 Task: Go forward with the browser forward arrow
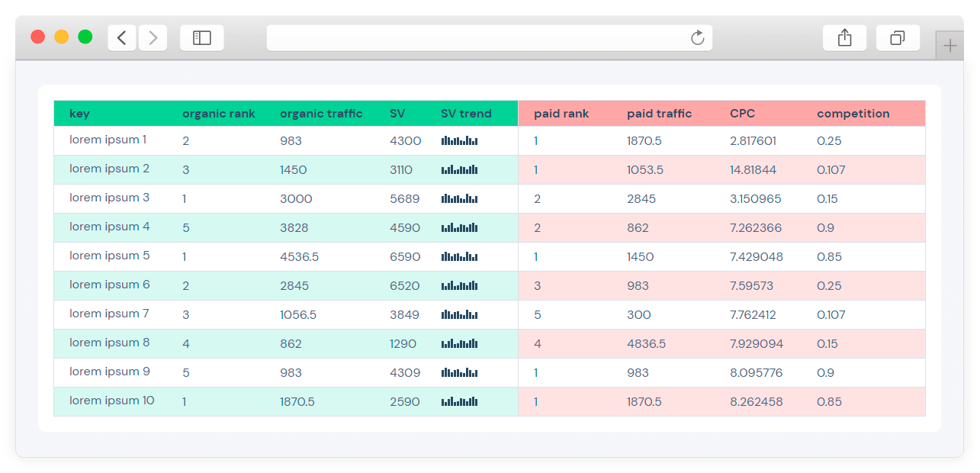click(x=153, y=37)
